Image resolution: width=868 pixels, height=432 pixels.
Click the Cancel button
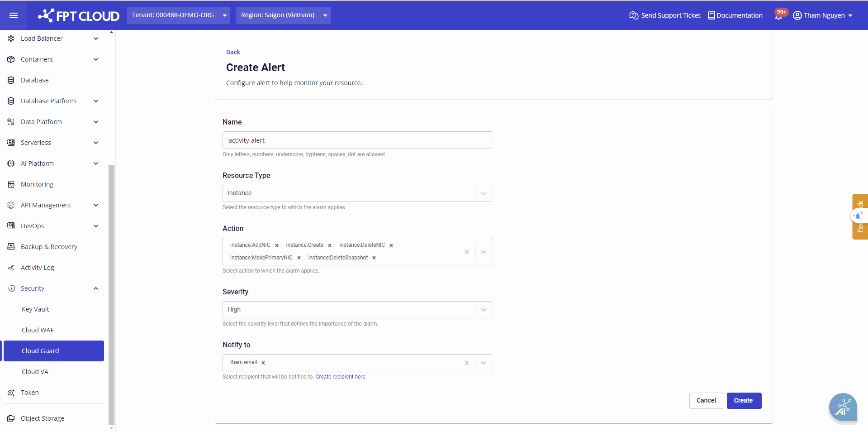tap(706, 401)
